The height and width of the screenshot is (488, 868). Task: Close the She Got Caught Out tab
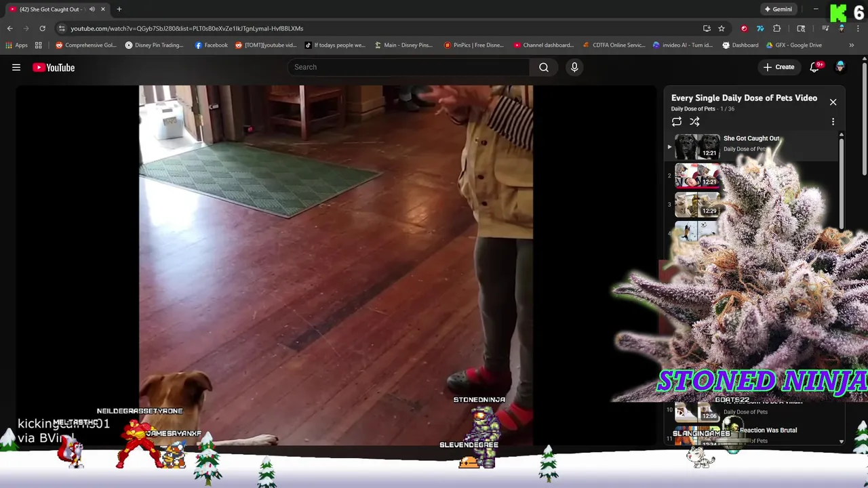coord(103,9)
